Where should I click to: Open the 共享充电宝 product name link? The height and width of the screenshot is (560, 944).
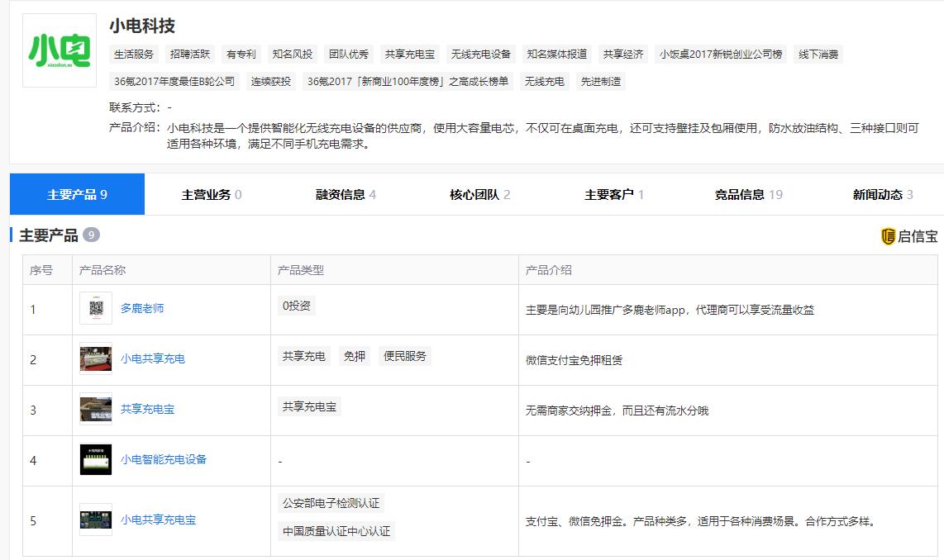[147, 409]
